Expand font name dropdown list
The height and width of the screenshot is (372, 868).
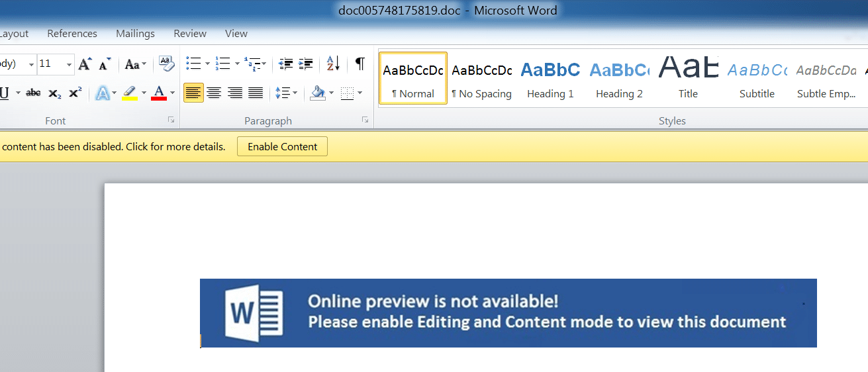(31, 64)
